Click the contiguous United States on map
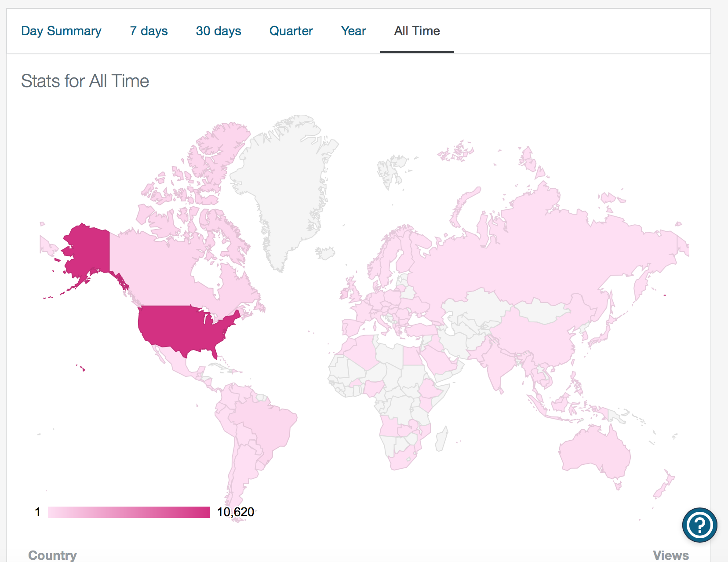Screen dimensions: 728x562 pyautogui.click(x=180, y=328)
